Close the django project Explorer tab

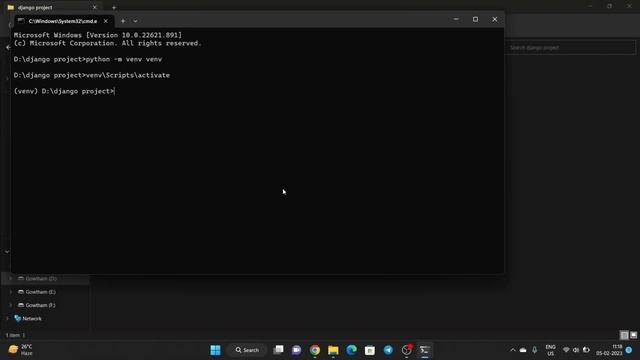[x=95, y=7]
